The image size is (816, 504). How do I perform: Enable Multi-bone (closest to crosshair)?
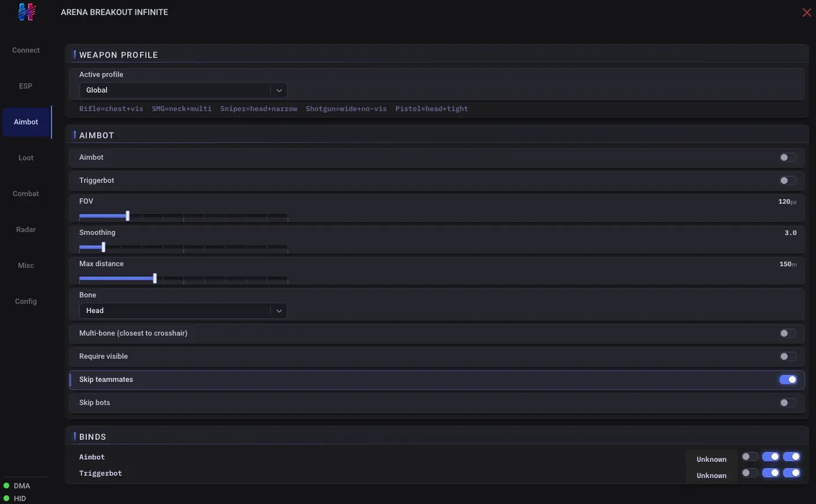(x=788, y=333)
